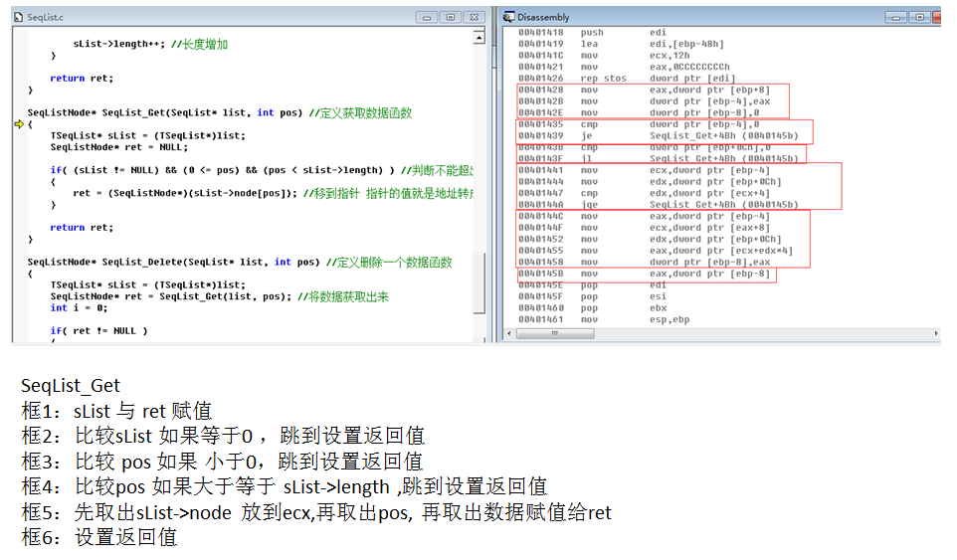Click the scroll-up arrow in SeqList.c
Image resolution: width=957 pixels, height=560 pixels.
tap(479, 38)
